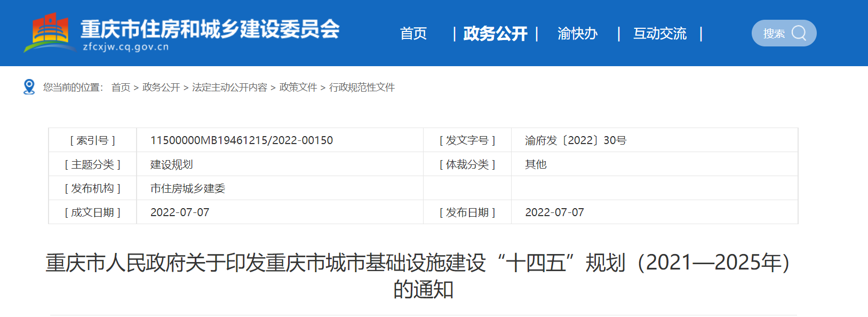Click 政务公开 in the breadcrumb trail
Screen dimensions: 868x317
161,88
